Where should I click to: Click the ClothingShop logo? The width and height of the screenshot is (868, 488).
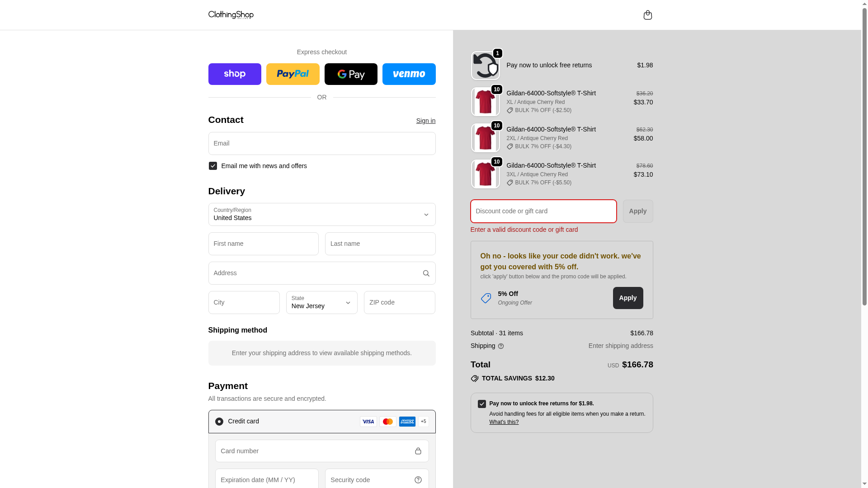(231, 15)
